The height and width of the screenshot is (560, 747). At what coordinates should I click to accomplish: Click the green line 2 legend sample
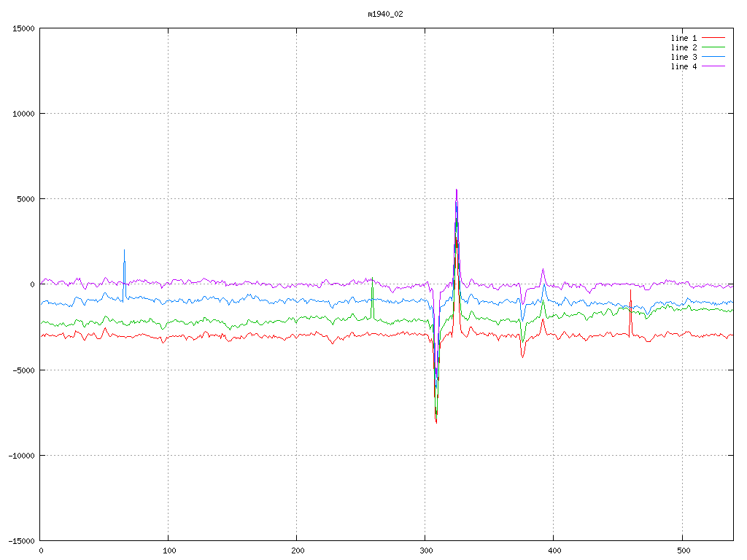(713, 47)
